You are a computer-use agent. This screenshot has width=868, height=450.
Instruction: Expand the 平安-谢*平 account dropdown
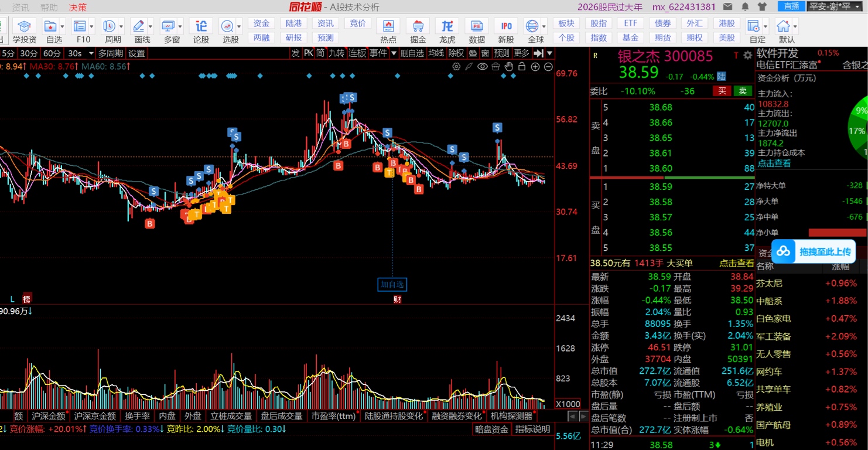837,6
